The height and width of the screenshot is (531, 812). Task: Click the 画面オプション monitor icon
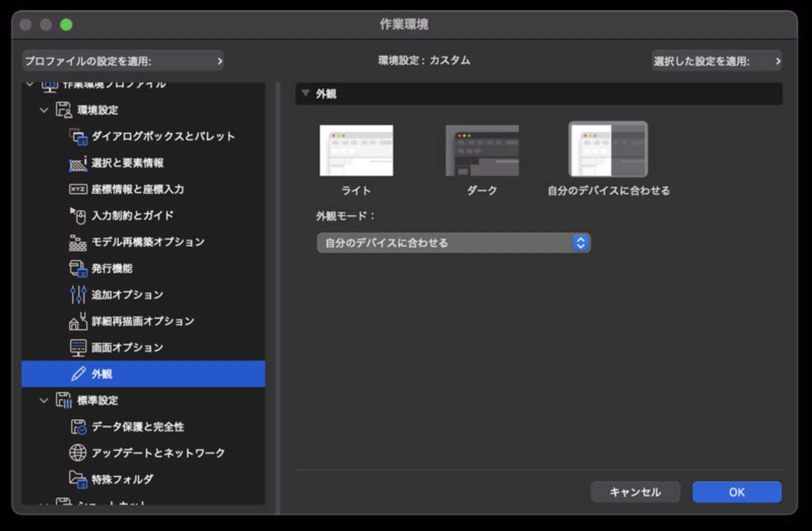click(78, 348)
